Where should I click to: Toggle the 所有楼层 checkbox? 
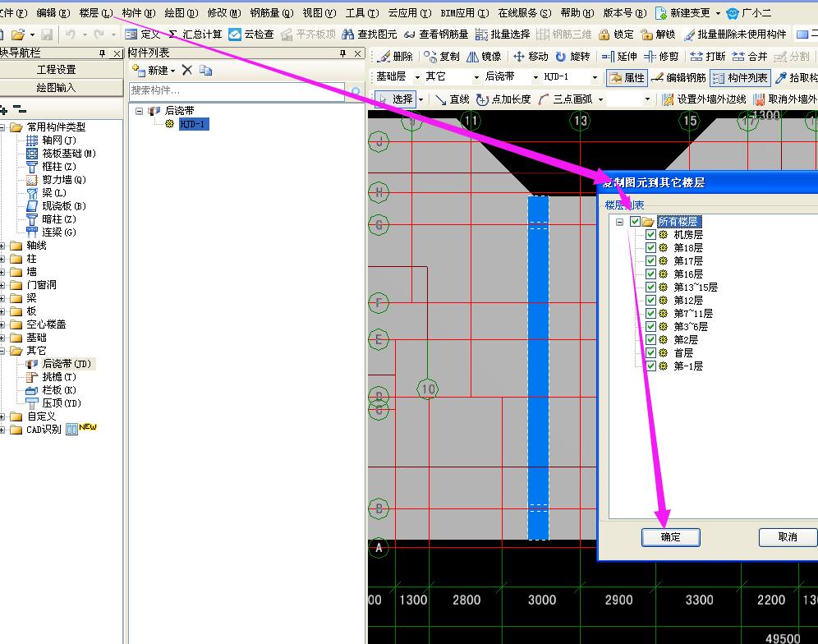click(x=635, y=221)
